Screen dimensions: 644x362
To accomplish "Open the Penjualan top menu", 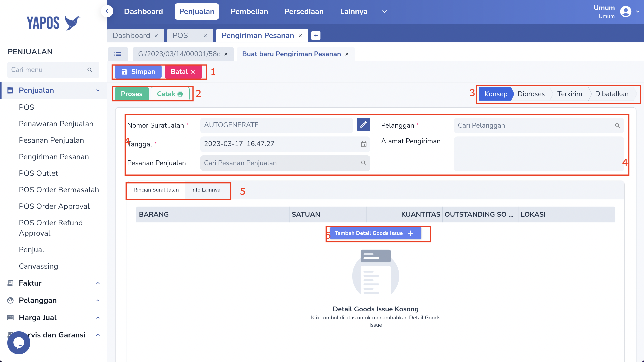I will [x=197, y=12].
